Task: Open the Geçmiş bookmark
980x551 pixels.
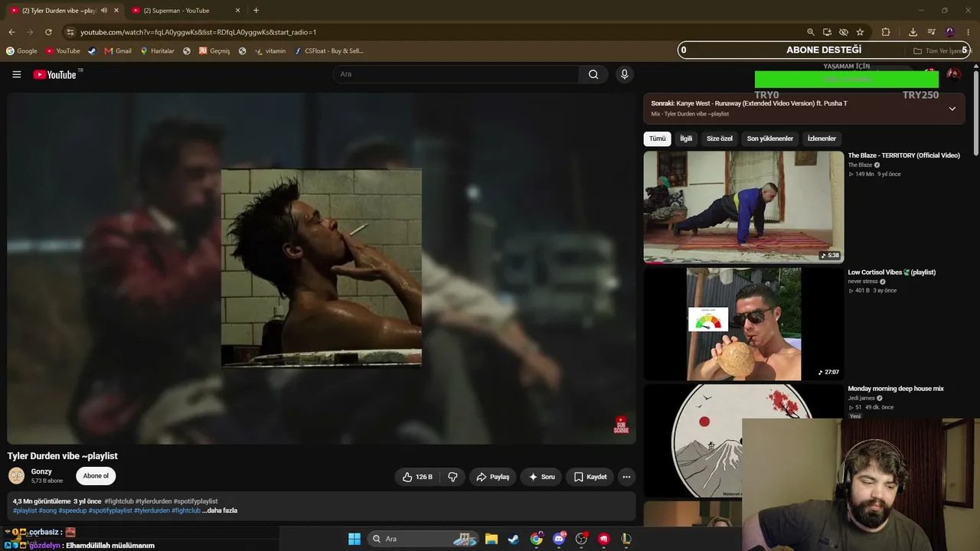Action: [214, 51]
